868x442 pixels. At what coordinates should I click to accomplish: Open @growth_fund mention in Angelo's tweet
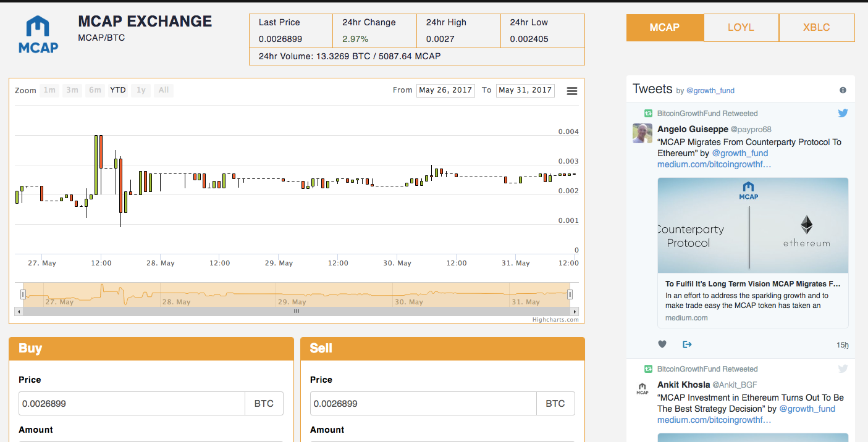[740, 153]
